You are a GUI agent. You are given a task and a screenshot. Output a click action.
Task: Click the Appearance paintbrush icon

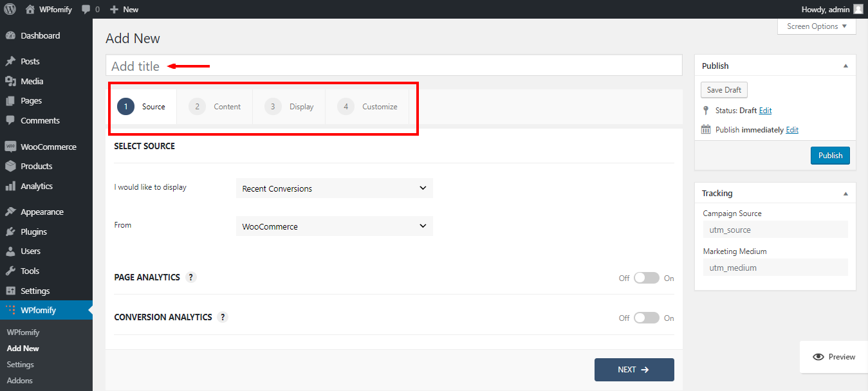pyautogui.click(x=10, y=212)
